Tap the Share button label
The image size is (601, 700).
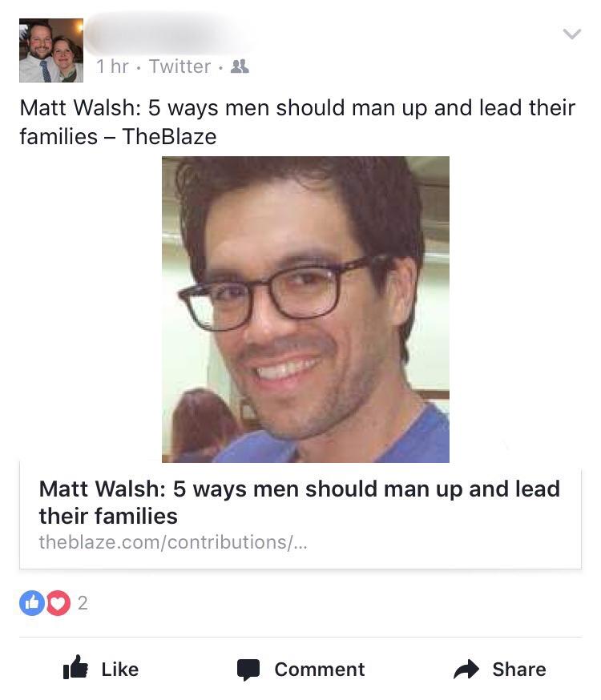coord(519,670)
